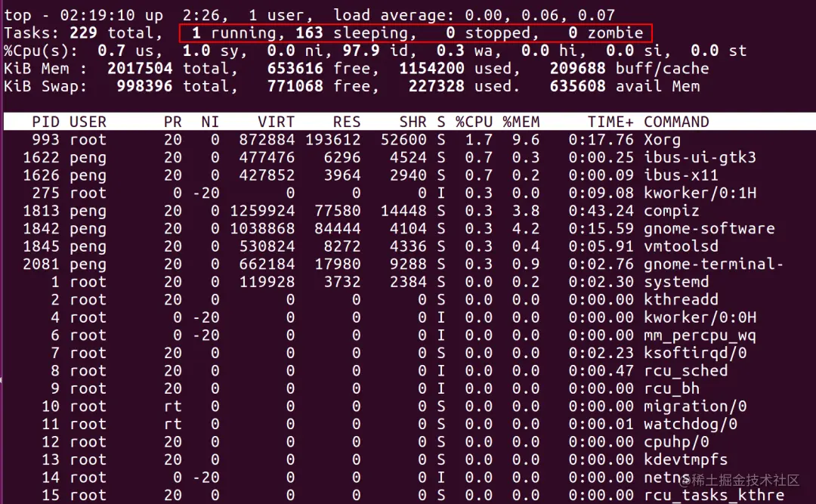The height and width of the screenshot is (504, 816).
Task: Click the 193612 RES value
Action: pos(332,140)
